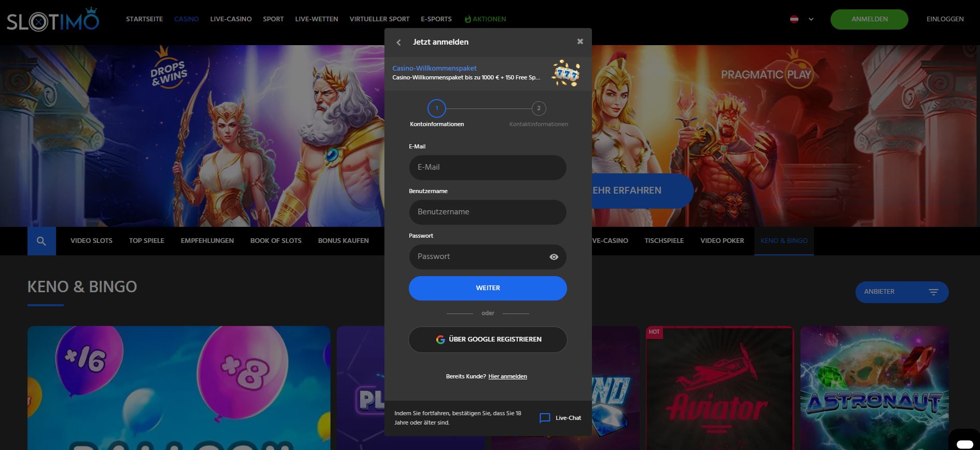The height and width of the screenshot is (450, 980).
Task: Select the Empfehlungen category tab
Action: [x=207, y=241]
